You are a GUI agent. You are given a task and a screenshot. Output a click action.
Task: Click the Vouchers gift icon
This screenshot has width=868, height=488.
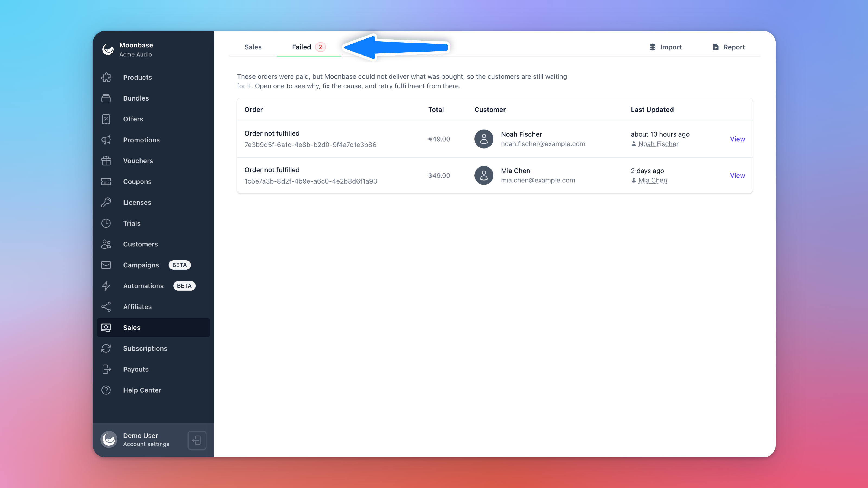106,161
